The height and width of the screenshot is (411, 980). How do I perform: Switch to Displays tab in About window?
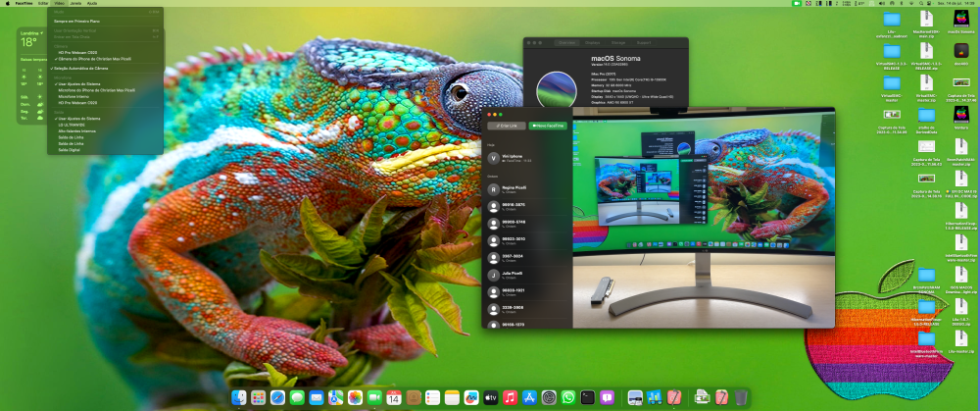click(593, 42)
